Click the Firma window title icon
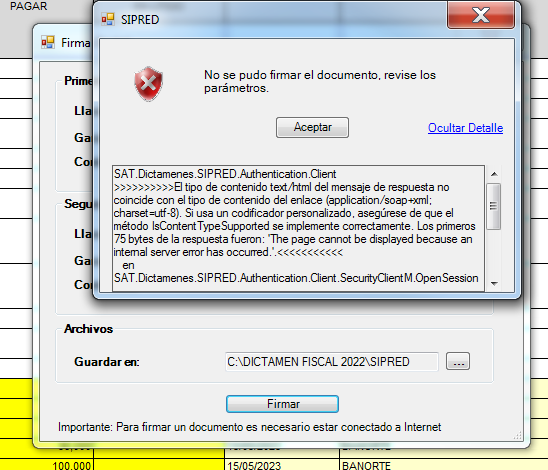The height and width of the screenshot is (470, 548). (x=48, y=43)
